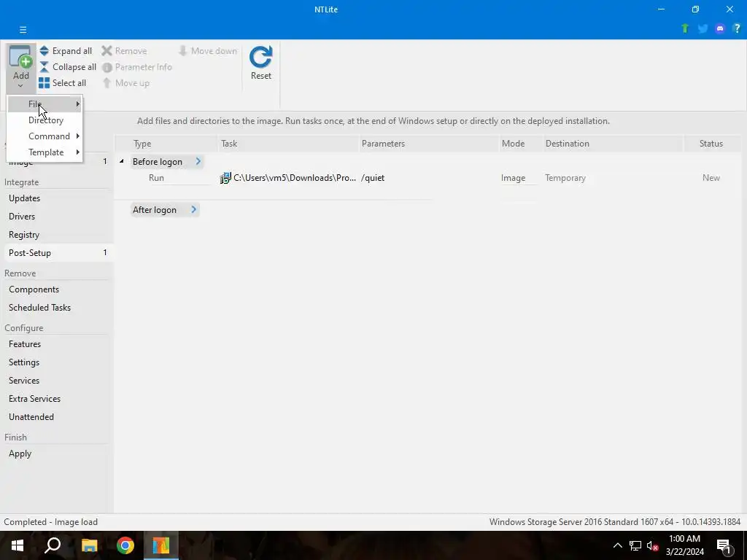Click the green upgrade arrow icon
The height and width of the screenshot is (560, 747).
[x=685, y=28]
